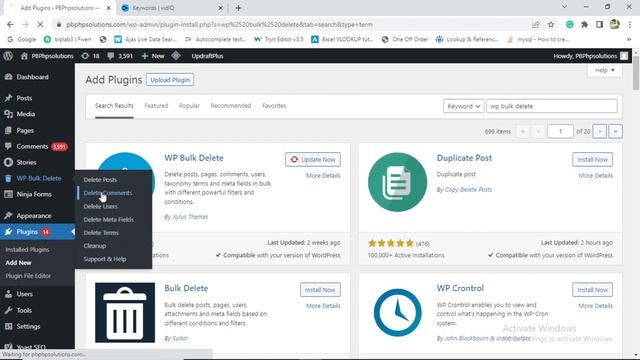Open Support & Help submenu entry
Image resolution: width=640 pixels, height=360 pixels.
pyautogui.click(x=105, y=259)
